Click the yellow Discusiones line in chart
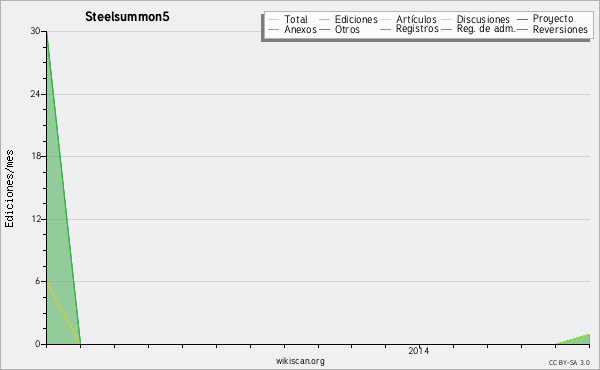 63,313
